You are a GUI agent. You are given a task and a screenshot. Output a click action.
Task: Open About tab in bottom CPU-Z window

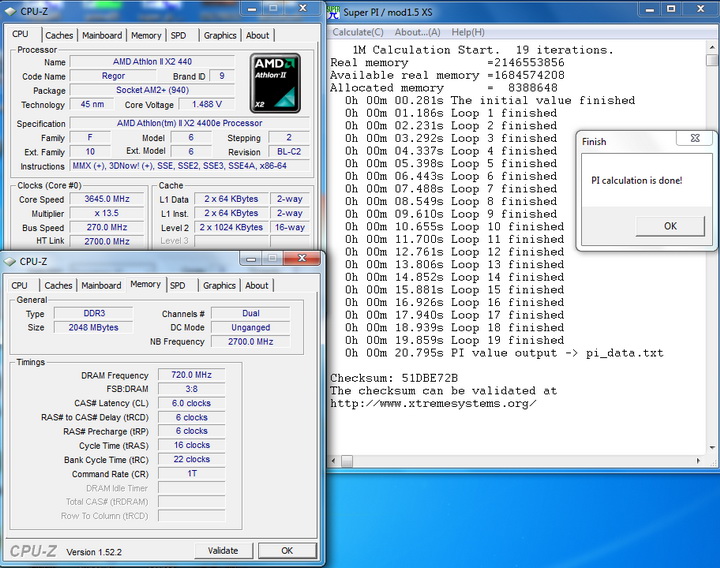pyautogui.click(x=256, y=286)
